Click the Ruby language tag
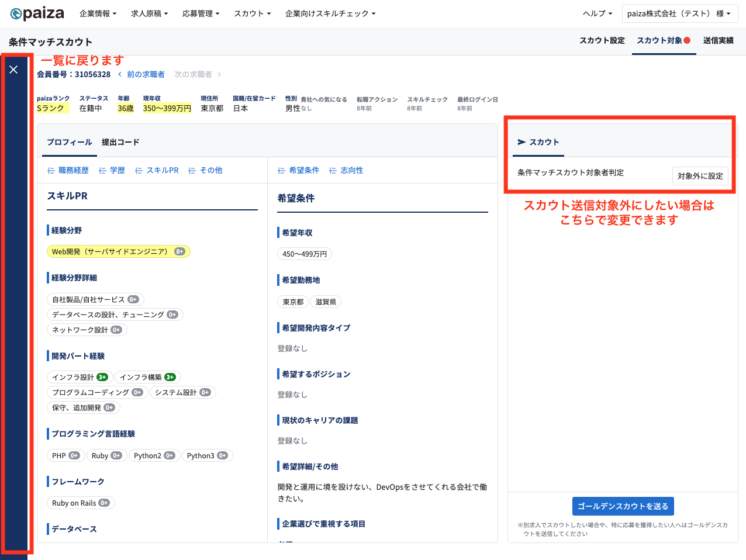Viewport: 746px width, 560px height. pos(107,455)
